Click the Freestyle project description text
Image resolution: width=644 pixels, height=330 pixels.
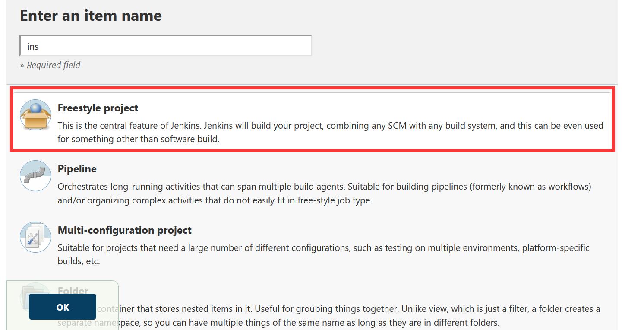pyautogui.click(x=331, y=132)
